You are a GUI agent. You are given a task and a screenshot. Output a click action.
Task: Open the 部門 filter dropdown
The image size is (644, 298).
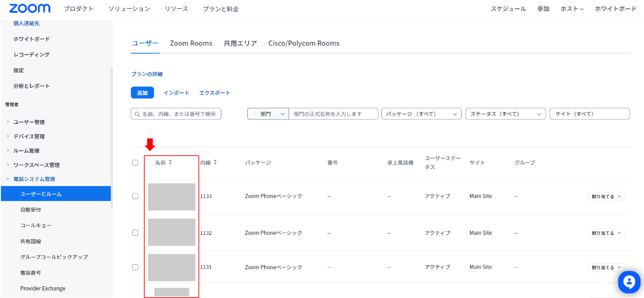(x=268, y=114)
